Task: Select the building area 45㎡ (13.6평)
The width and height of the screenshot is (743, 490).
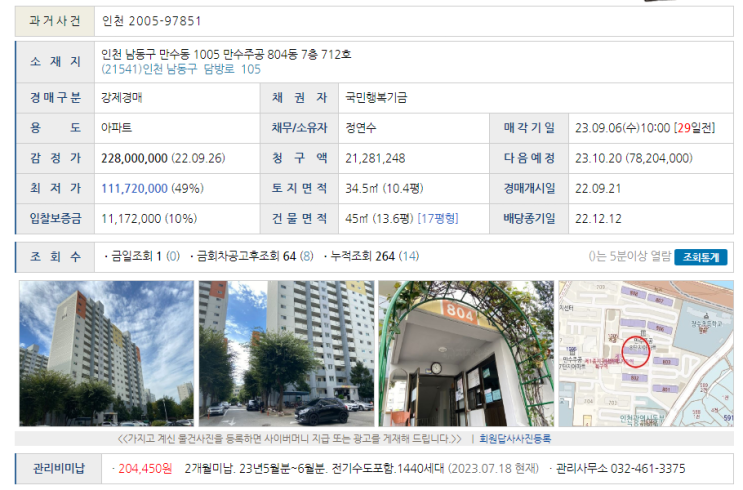Action: point(379,218)
